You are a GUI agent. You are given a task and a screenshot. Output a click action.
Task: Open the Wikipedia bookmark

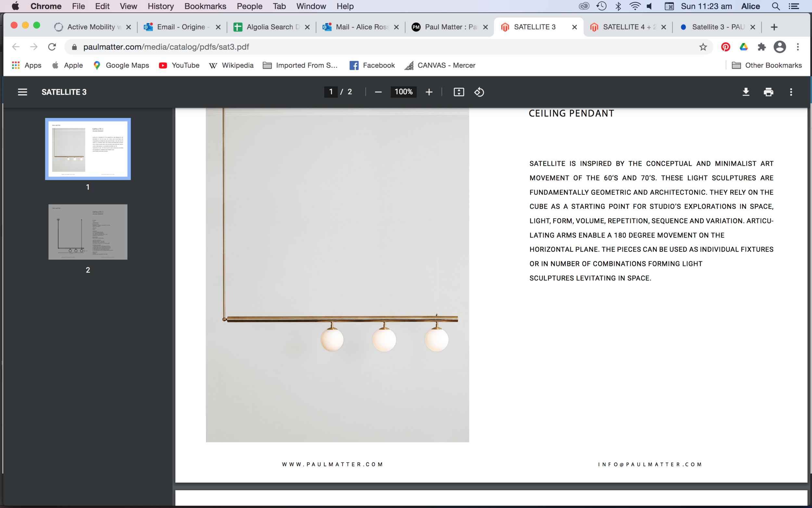(231, 66)
